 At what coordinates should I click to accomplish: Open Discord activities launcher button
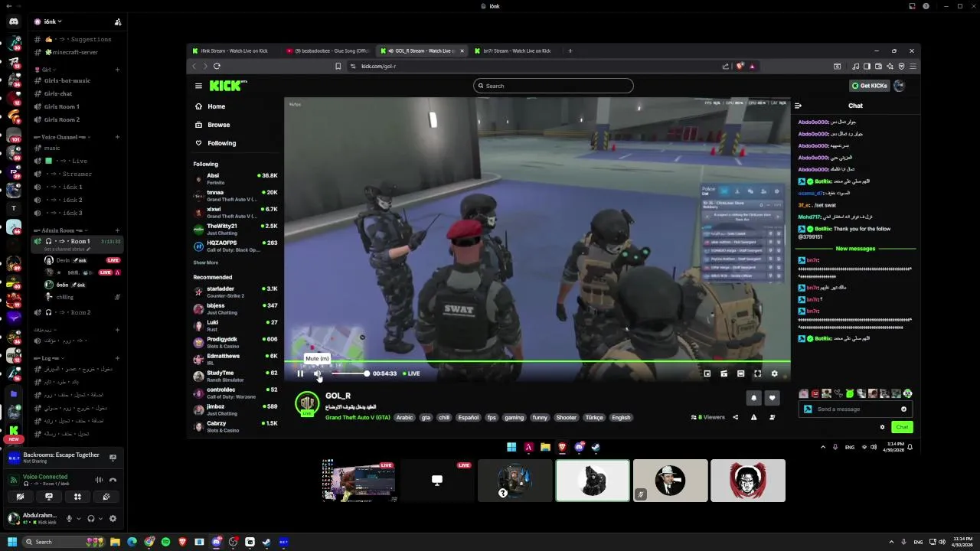[77, 497]
